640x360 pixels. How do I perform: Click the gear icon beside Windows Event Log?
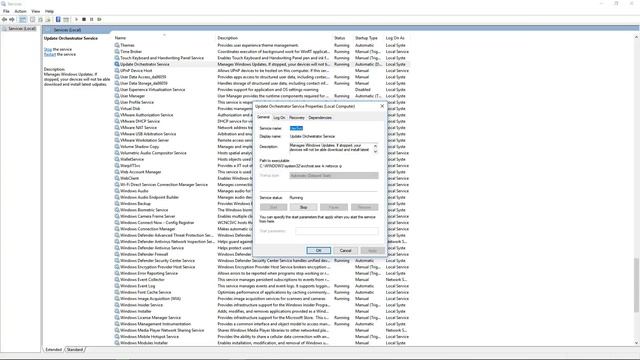[x=117, y=286]
